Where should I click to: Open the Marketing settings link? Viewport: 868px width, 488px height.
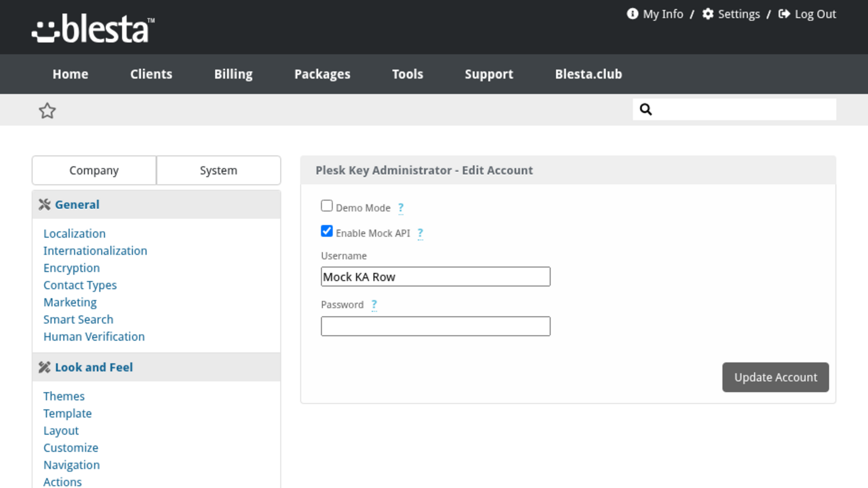click(70, 302)
